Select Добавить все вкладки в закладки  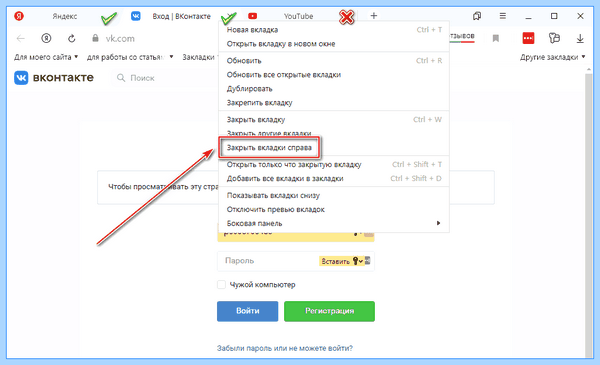334,179
